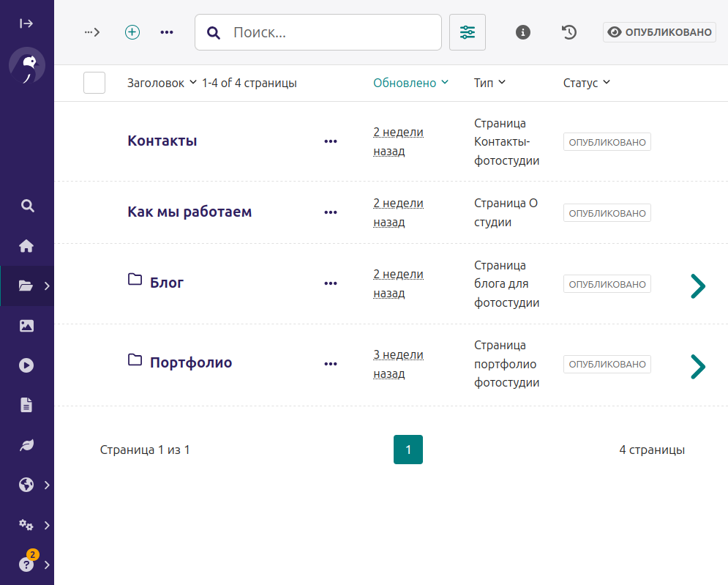Add a child page with plus icon
Image resolution: width=728 pixels, height=585 pixels.
coord(132,32)
